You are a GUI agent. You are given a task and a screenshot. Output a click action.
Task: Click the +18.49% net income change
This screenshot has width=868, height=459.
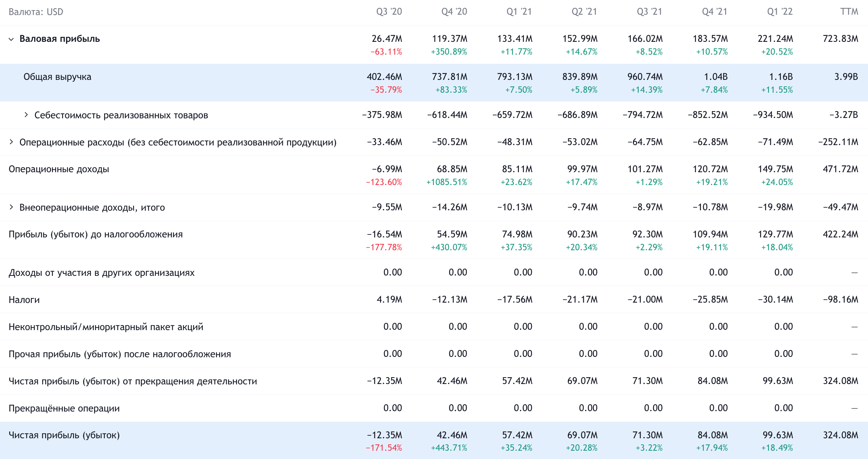[777, 448]
